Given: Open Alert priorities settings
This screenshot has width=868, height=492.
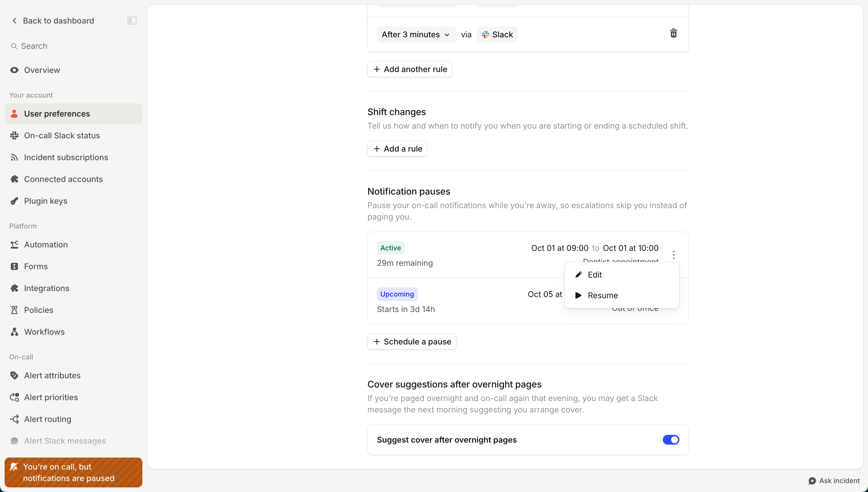Looking at the screenshot, I should click(73, 397).
